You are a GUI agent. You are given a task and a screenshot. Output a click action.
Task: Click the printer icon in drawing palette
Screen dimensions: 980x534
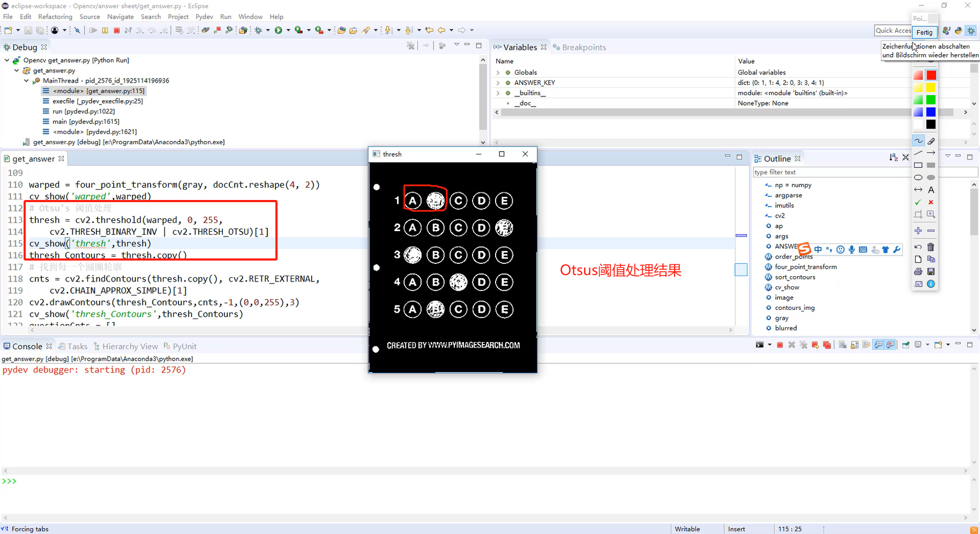click(x=918, y=272)
